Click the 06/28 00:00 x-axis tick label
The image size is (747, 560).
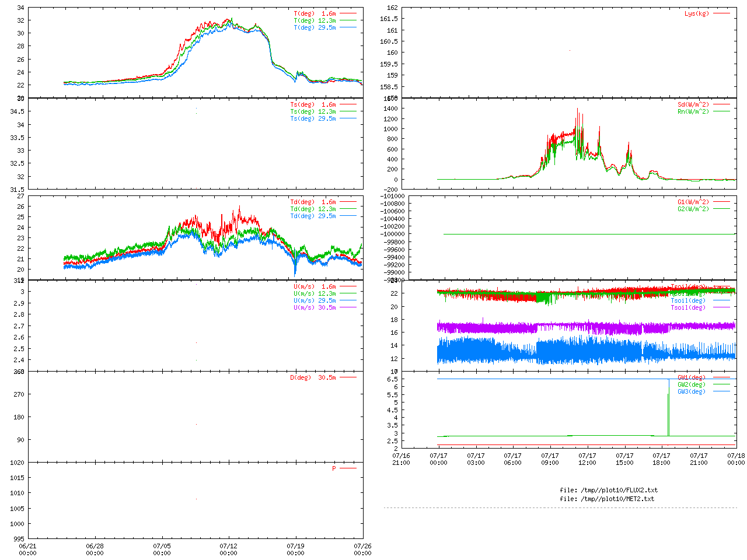[95, 549]
